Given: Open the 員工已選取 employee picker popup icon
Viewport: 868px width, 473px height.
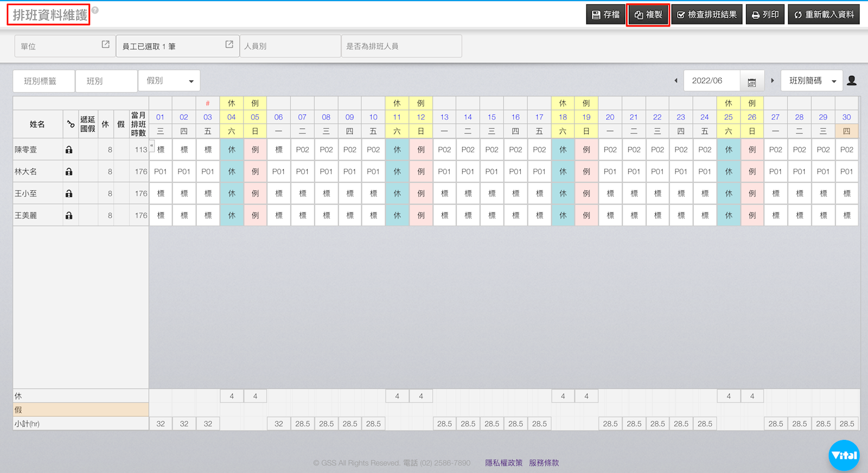Looking at the screenshot, I should [229, 44].
